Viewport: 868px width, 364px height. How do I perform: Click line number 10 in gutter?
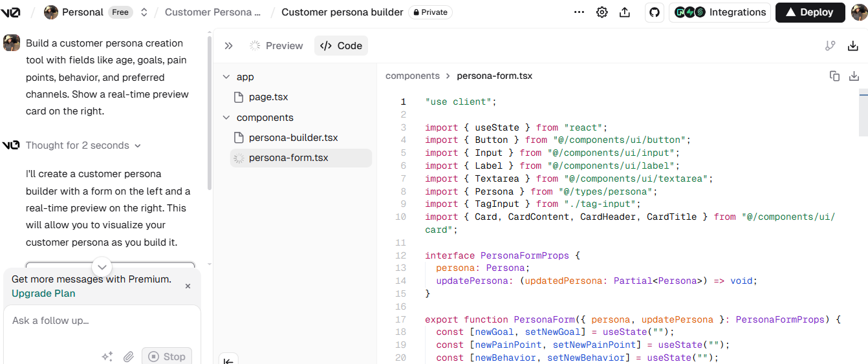pyautogui.click(x=400, y=217)
